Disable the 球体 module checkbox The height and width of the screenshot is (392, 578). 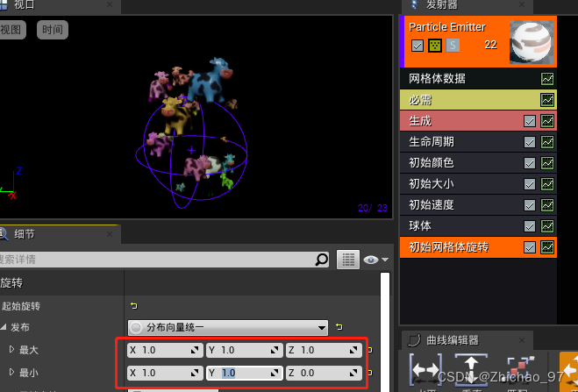(530, 226)
